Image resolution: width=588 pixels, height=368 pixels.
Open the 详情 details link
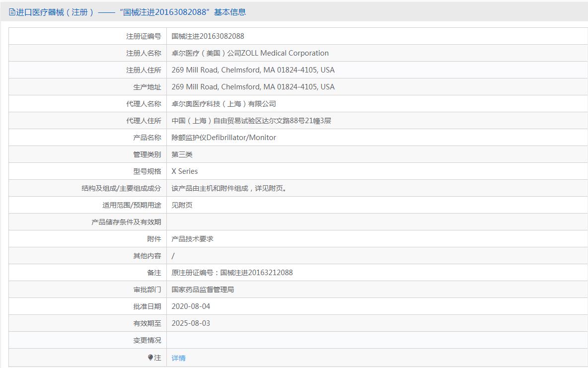click(x=178, y=358)
